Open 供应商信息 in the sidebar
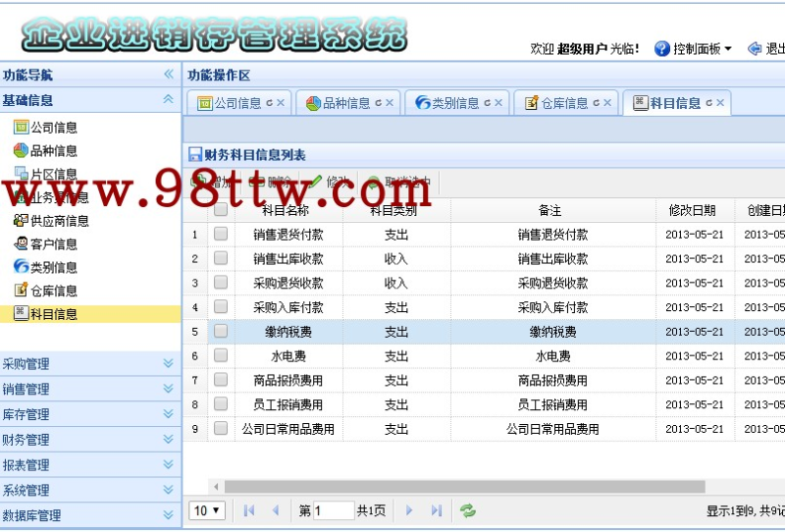The height and width of the screenshot is (532, 785). point(51,221)
